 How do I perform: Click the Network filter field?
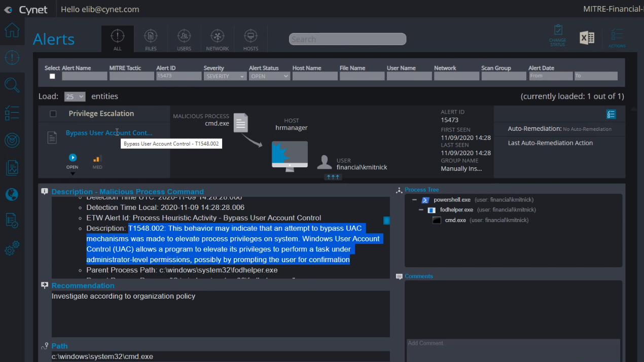457,76
